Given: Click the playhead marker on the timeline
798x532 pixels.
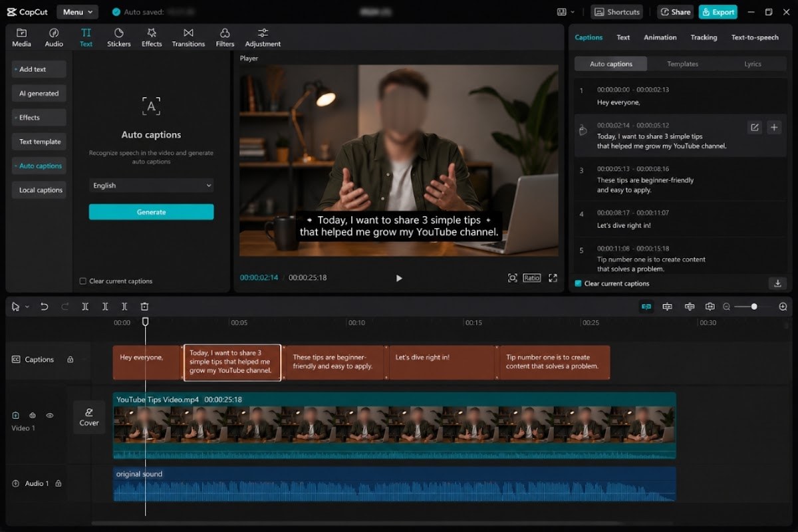Looking at the screenshot, I should coord(146,322).
